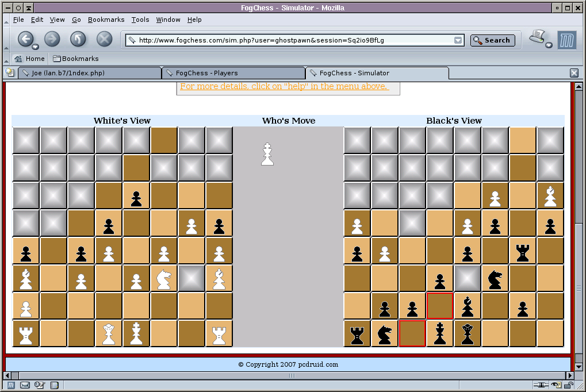Open the Back button history dropdown
Screen dimensions: 586x392
(x=36, y=47)
